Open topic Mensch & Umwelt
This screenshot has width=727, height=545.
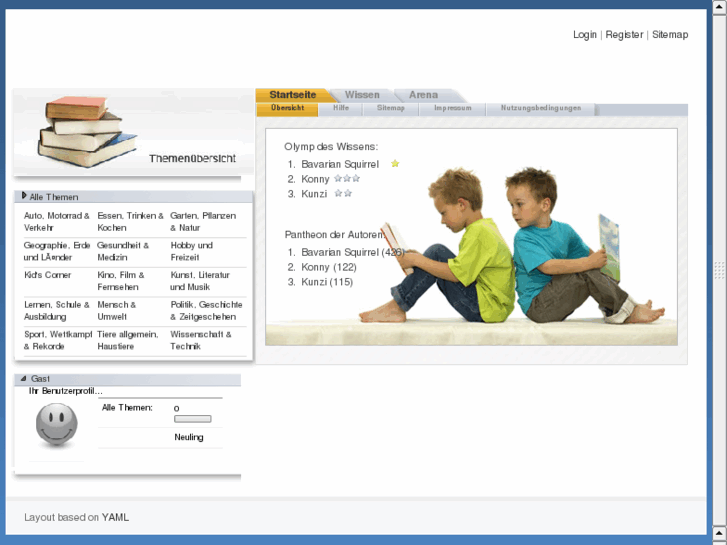[x=116, y=311]
